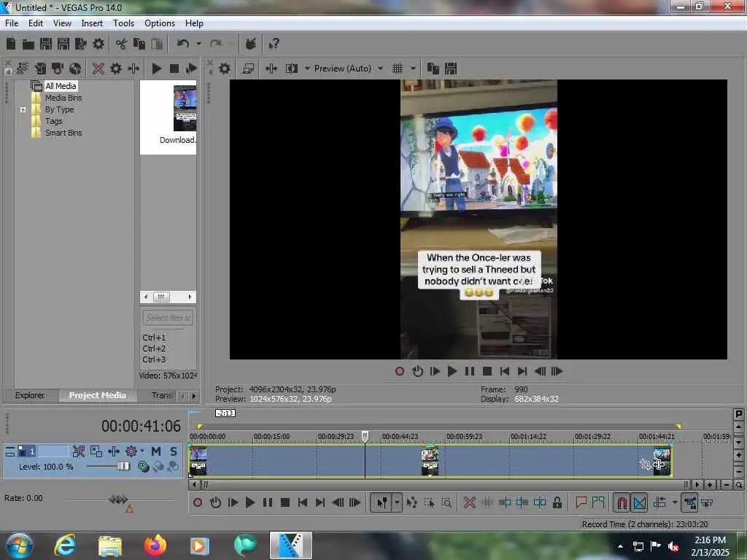The image size is (747, 560).
Task: Undo the last action
Action: [183, 44]
